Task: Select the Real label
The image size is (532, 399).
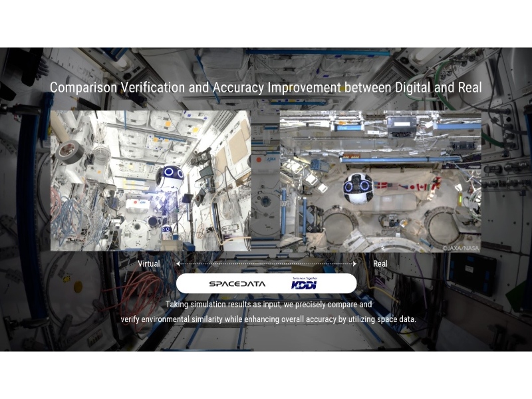Action: (x=380, y=264)
